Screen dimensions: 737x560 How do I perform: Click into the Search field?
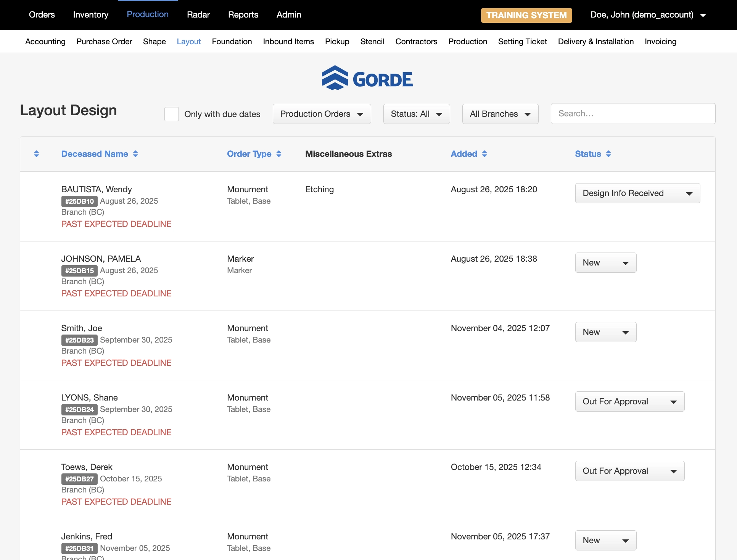click(x=632, y=114)
